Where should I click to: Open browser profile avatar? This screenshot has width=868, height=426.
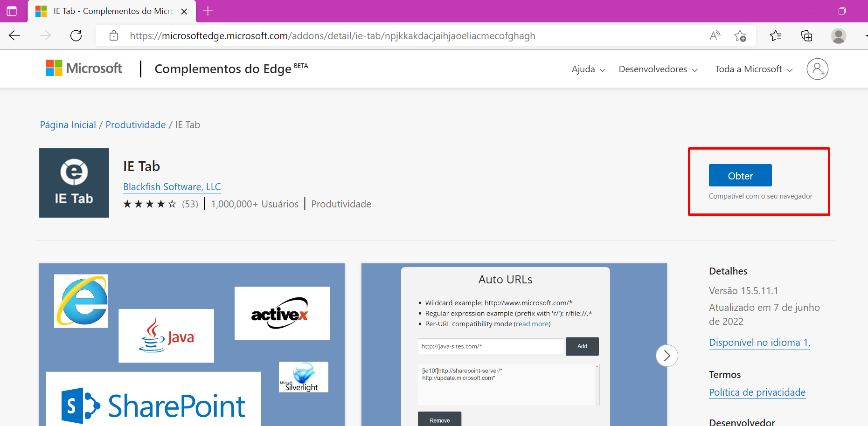pos(838,36)
